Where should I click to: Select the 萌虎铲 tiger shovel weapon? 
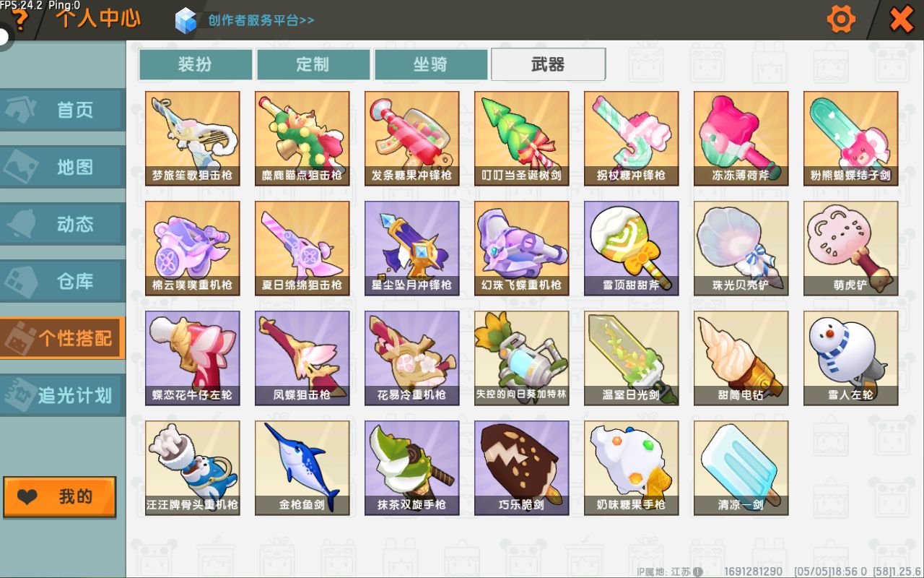pyautogui.click(x=851, y=249)
